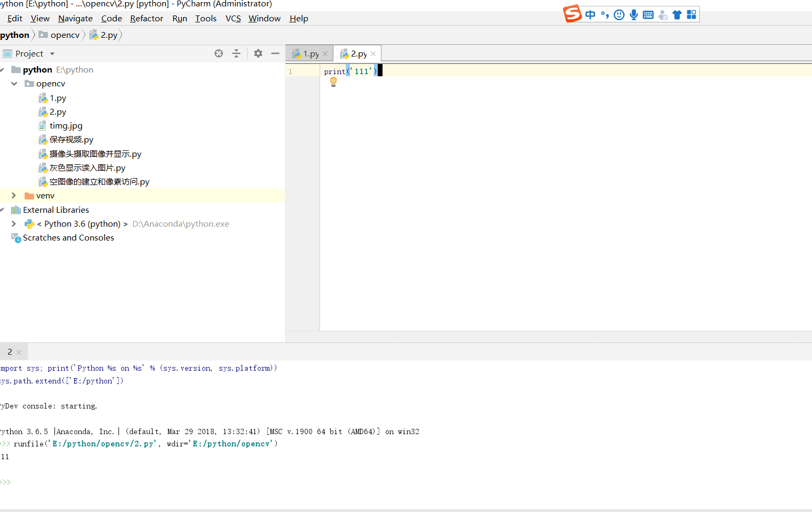
Task: Click the IME skin shirt icon
Action: [x=677, y=15]
